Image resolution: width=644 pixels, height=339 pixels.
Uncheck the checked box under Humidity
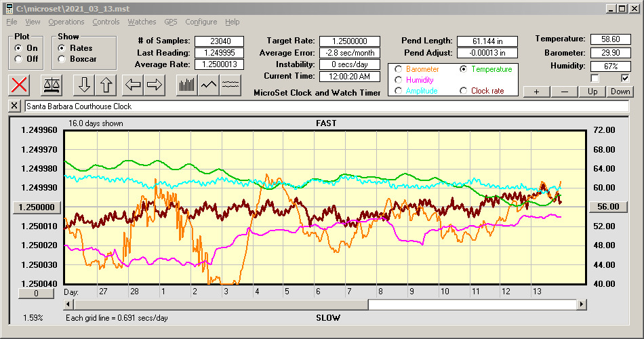[x=625, y=79]
